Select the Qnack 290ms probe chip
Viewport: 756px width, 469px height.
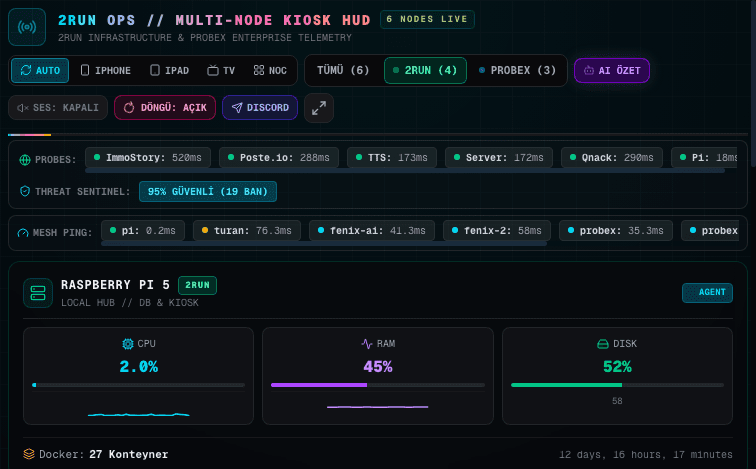coord(612,158)
